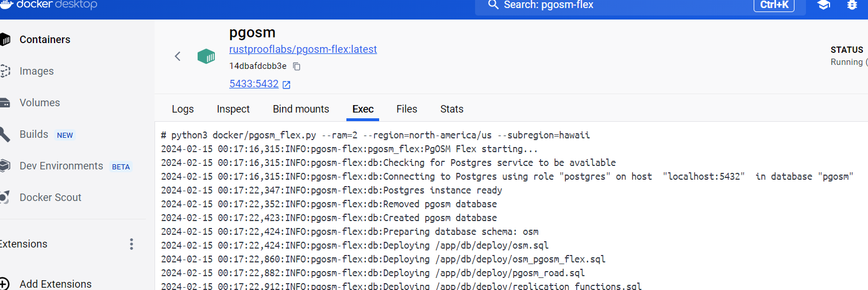Click the 'Preparing database schema: osm' log line

coord(350,232)
